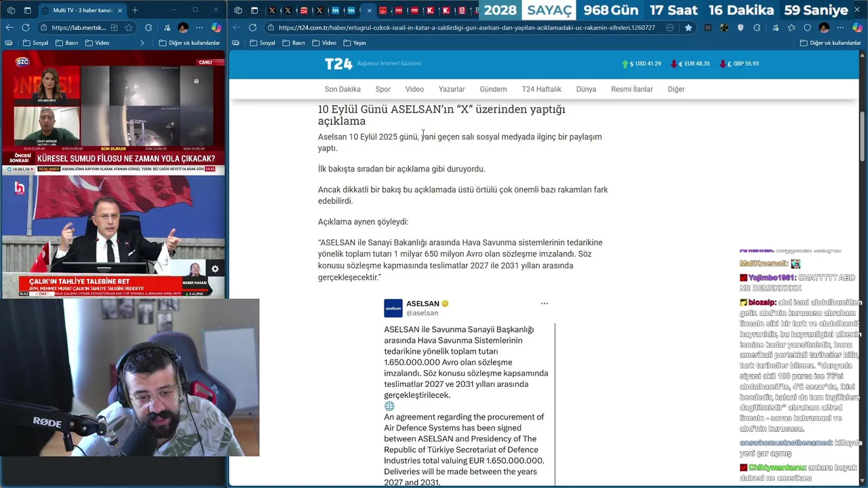Switch to the first X tab in right browser

272,10
